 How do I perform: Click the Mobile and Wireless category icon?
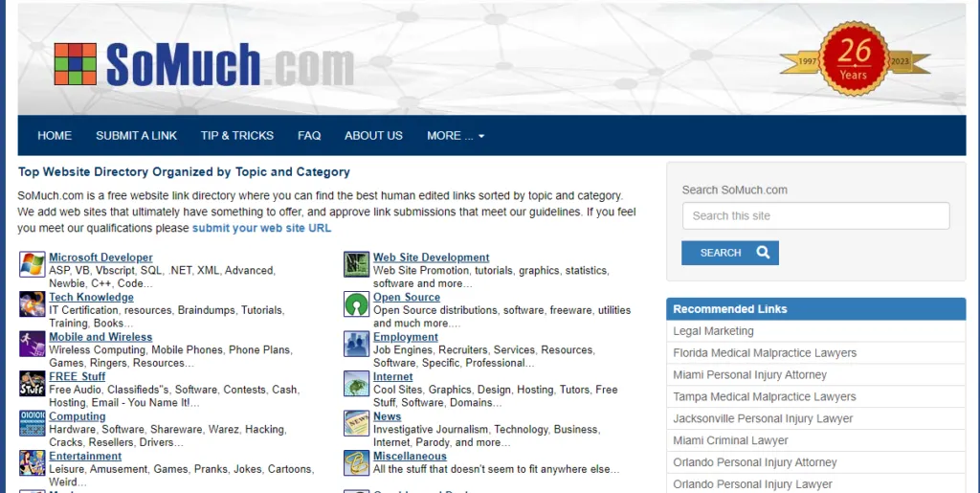(x=32, y=344)
